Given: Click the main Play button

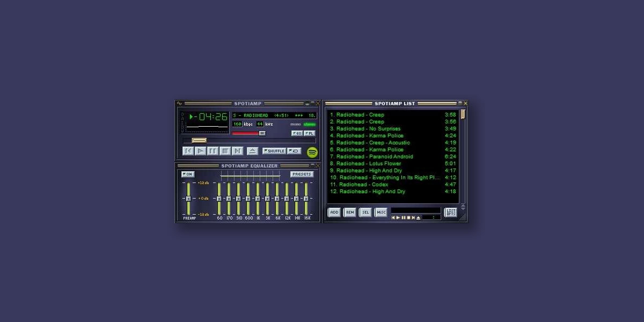Looking at the screenshot, I should click(200, 151).
